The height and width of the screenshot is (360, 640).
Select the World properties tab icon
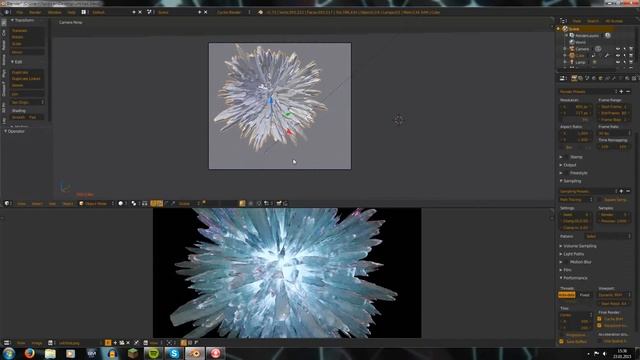[594, 78]
